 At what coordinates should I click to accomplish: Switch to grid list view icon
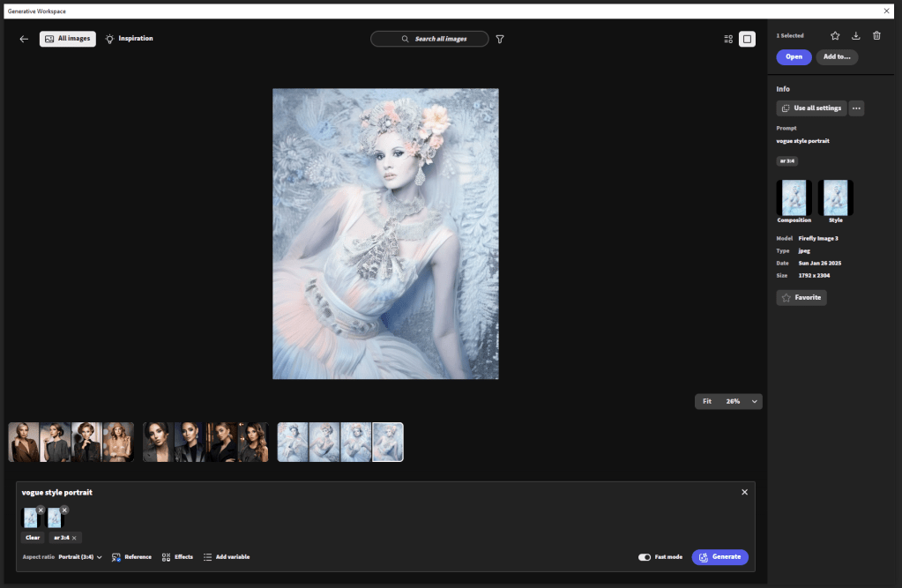[728, 39]
